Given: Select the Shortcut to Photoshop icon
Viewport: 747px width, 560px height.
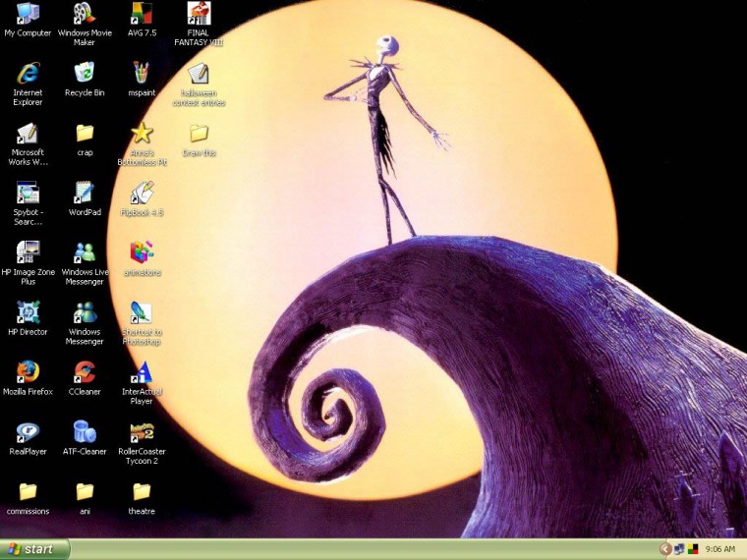Looking at the screenshot, I should click(x=142, y=312).
